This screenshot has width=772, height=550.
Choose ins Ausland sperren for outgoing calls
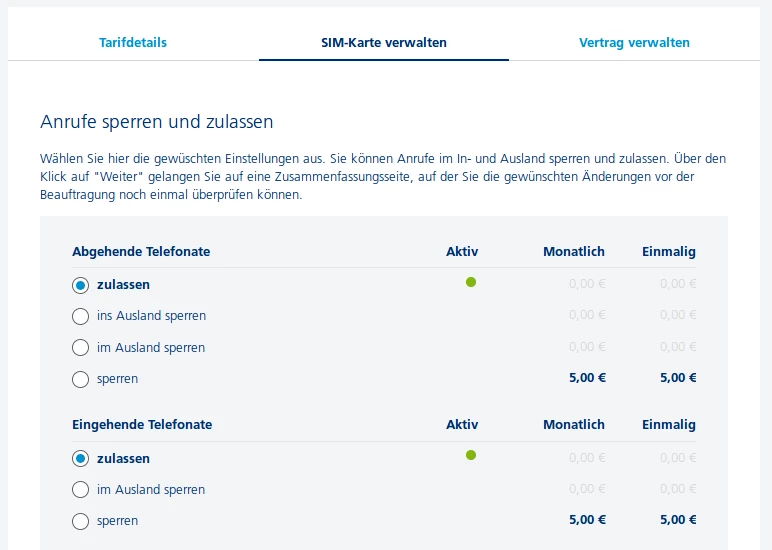point(81,316)
